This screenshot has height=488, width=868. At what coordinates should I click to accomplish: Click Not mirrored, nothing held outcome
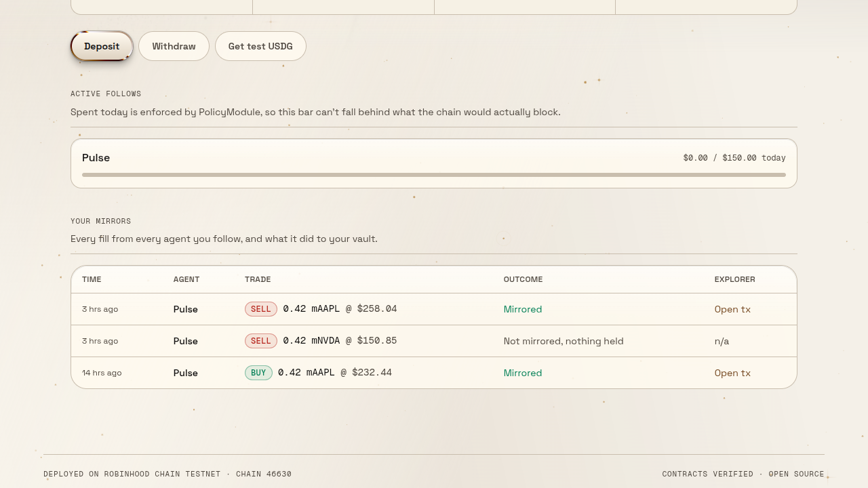pyautogui.click(x=564, y=341)
